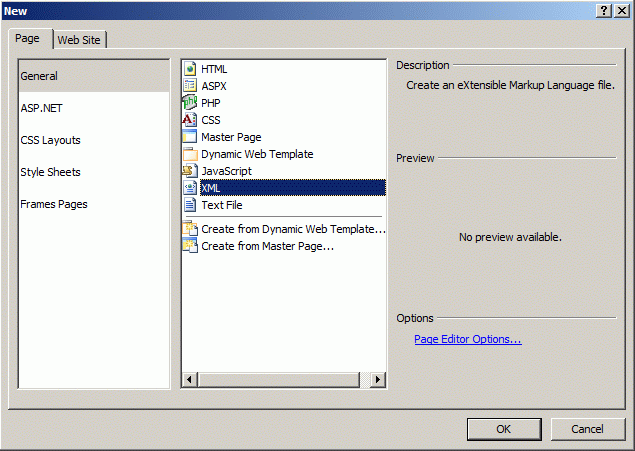The image size is (635, 451).
Task: Pick the CSS stylesheet icon
Action: 190,120
